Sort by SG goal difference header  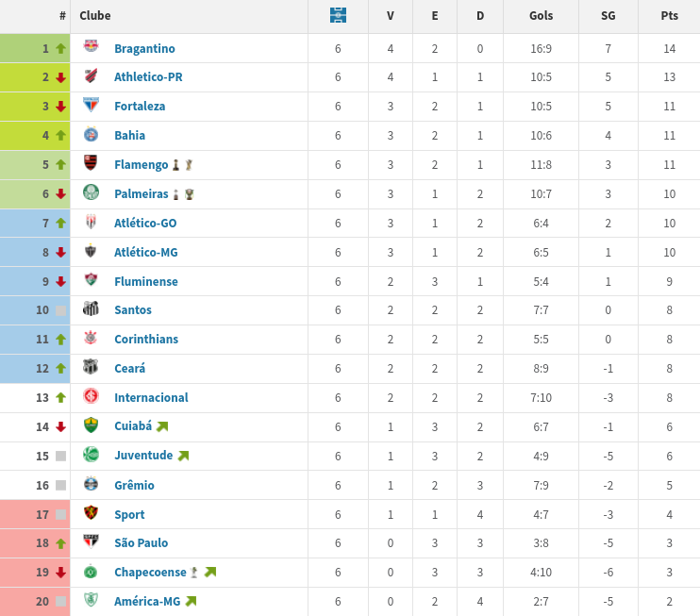[x=608, y=16]
